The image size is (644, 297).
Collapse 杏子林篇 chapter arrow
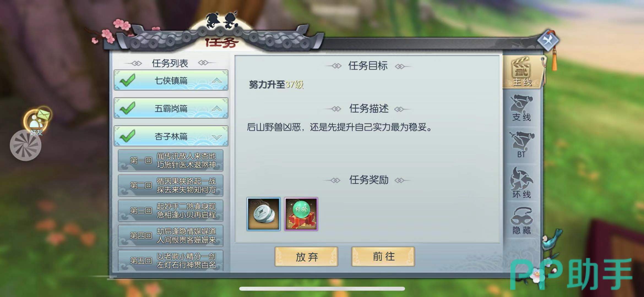[x=217, y=137]
